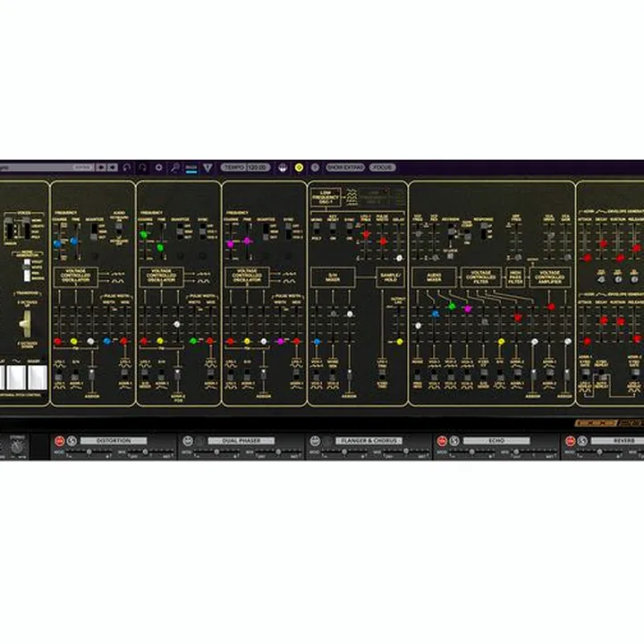Click the Show Extras button
The image size is (644, 644).
[x=345, y=167]
